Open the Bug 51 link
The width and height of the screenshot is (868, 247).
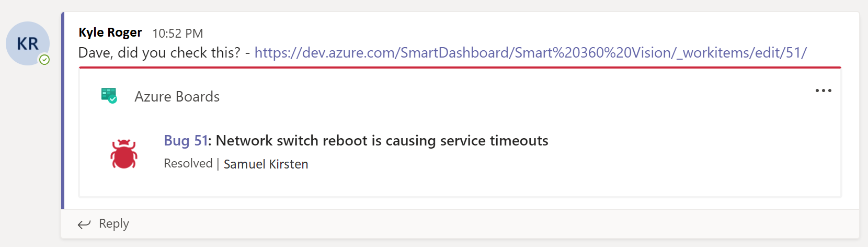[186, 141]
